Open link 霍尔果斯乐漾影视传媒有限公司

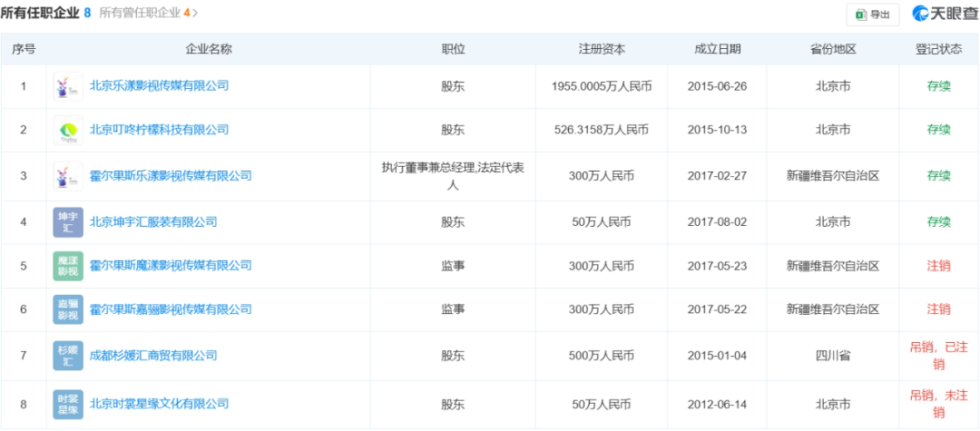click(171, 176)
